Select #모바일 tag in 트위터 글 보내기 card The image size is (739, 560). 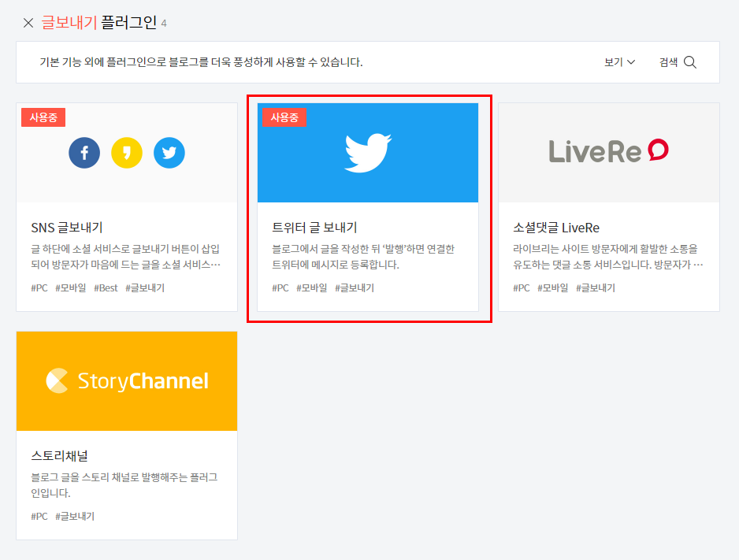(x=311, y=287)
